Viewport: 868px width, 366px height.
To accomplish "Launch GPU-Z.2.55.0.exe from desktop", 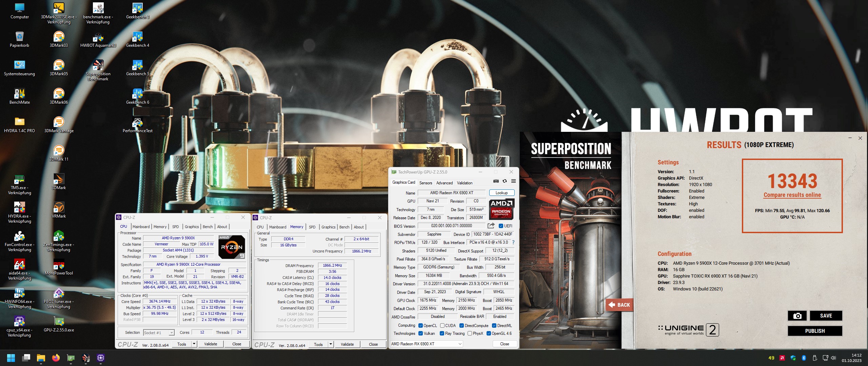I will pos(59,324).
